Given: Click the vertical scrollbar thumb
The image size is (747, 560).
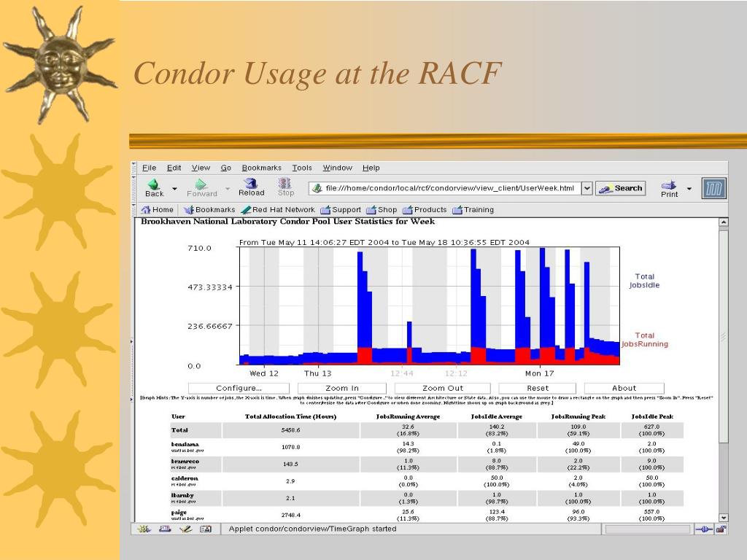Looking at the screenshot, I should coord(723,336).
